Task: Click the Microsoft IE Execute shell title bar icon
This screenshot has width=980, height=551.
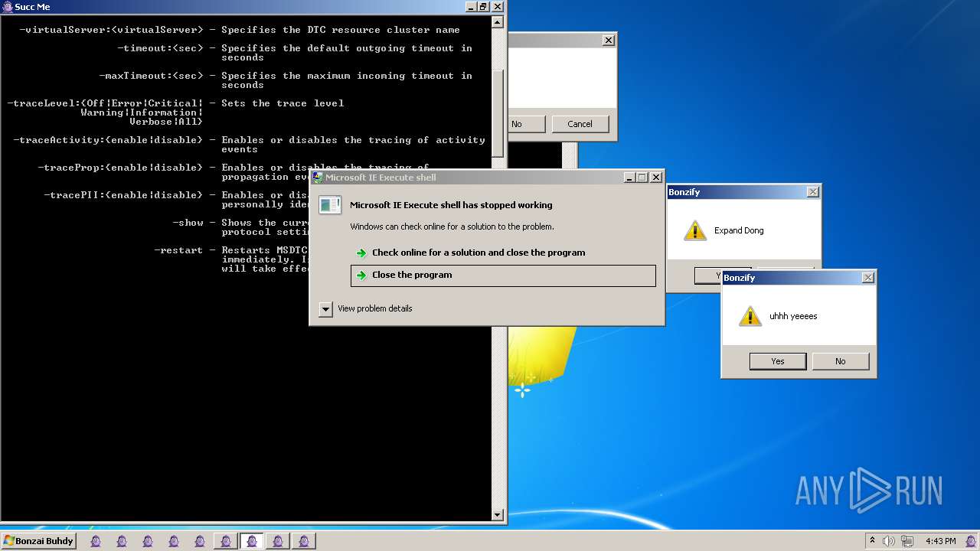Action: (x=318, y=177)
